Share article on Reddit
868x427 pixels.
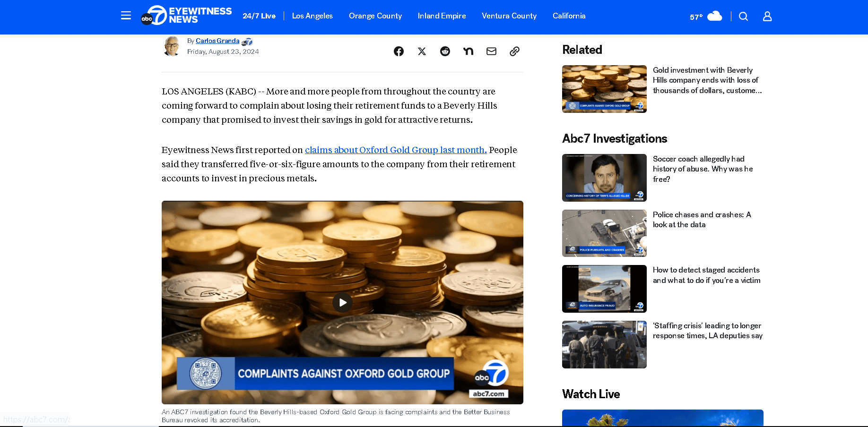coord(445,51)
